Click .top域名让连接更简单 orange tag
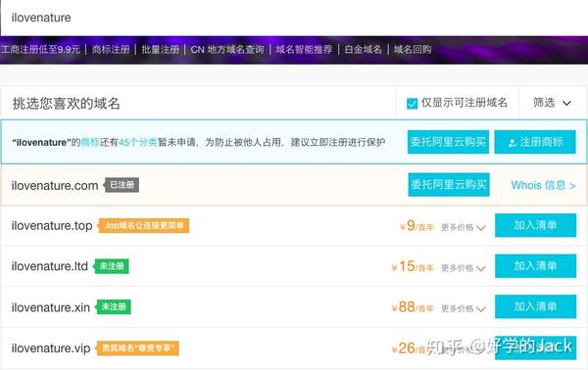 [x=144, y=225]
